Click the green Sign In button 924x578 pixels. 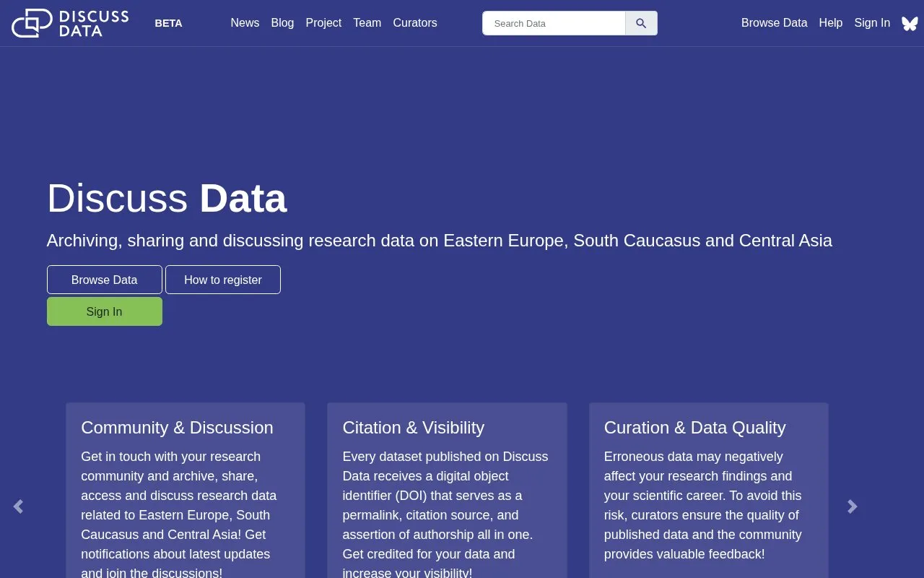(105, 311)
